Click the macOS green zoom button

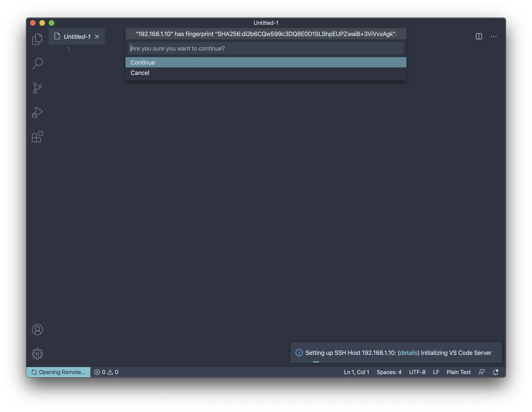[x=52, y=23]
